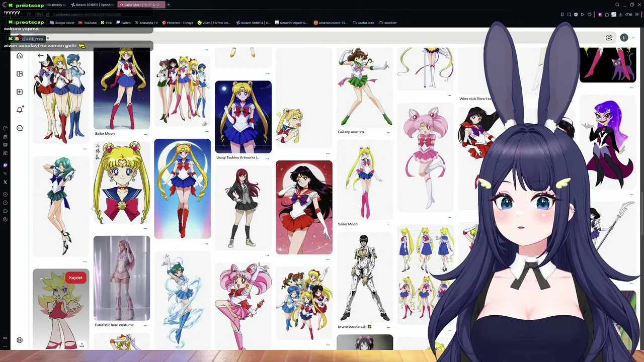This screenshot has width=644, height=362.
Task: Go back using the Pinterest back arrow
Action: pos(41,56)
